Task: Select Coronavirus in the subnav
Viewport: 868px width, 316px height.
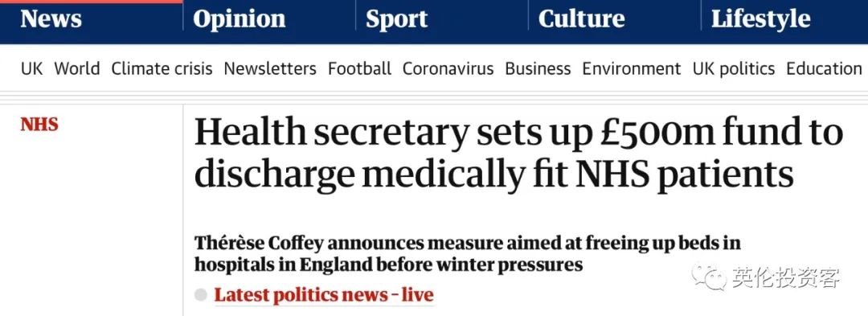Action: click(448, 68)
